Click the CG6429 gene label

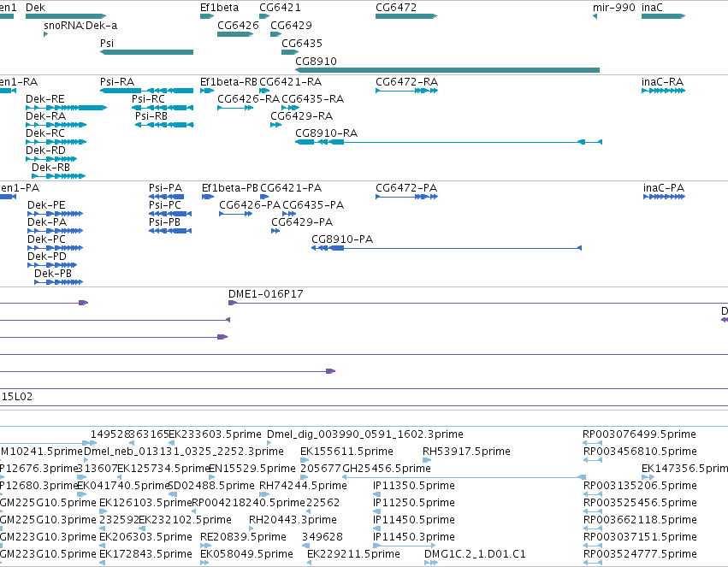click(291, 26)
